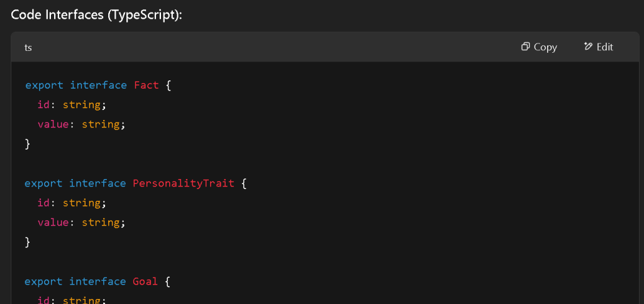
Task: Click the closing brace of PersonalityTrait interface
Action: point(28,242)
